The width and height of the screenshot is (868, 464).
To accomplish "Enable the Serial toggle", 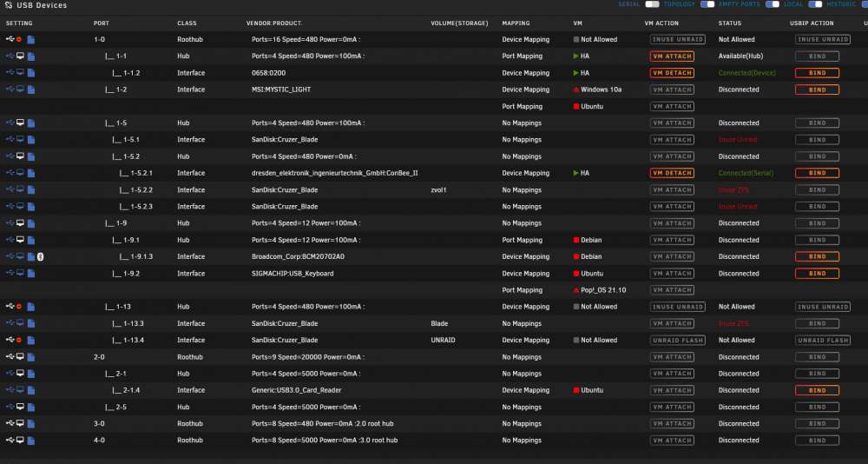I will pyautogui.click(x=652, y=4).
